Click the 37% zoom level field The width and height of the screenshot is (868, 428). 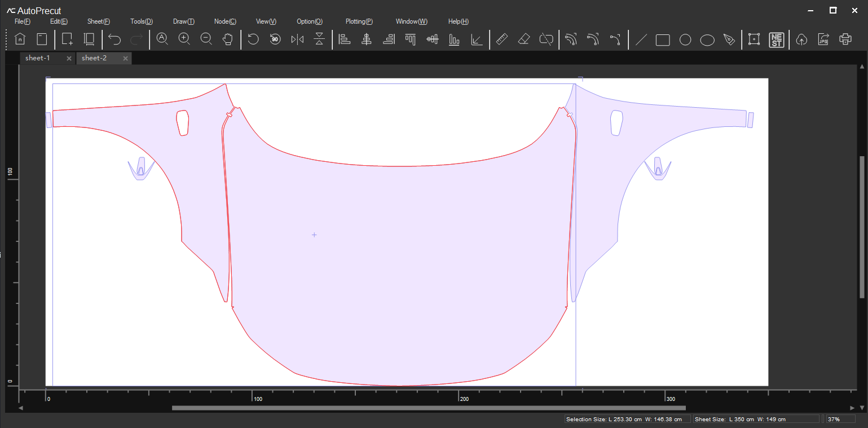[840, 419]
